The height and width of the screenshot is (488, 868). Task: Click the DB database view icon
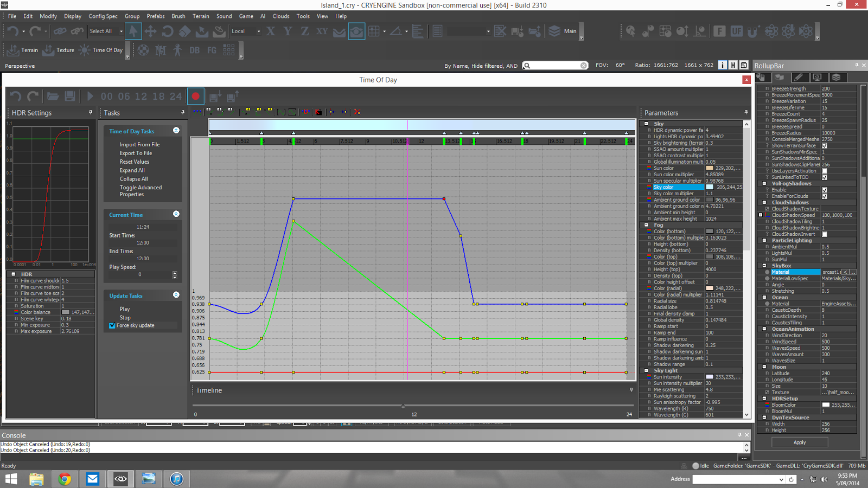click(194, 50)
